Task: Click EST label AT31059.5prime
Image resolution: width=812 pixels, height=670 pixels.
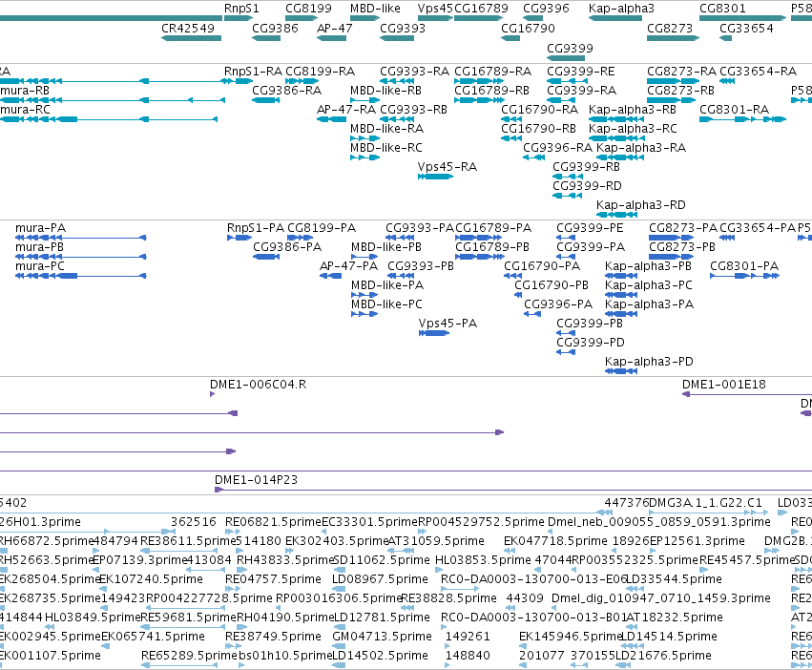Action: coord(436,541)
